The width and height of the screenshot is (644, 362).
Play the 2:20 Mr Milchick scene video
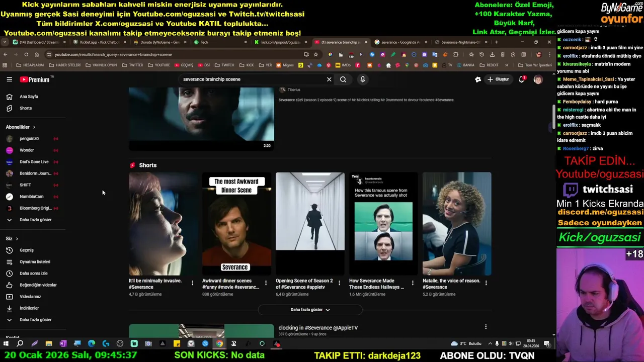tap(201, 119)
